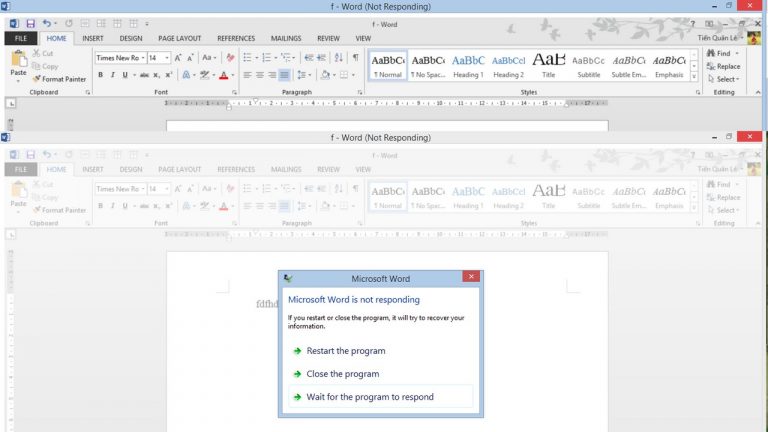
Task: Click Font Color red A in top window
Action: [x=223, y=75]
